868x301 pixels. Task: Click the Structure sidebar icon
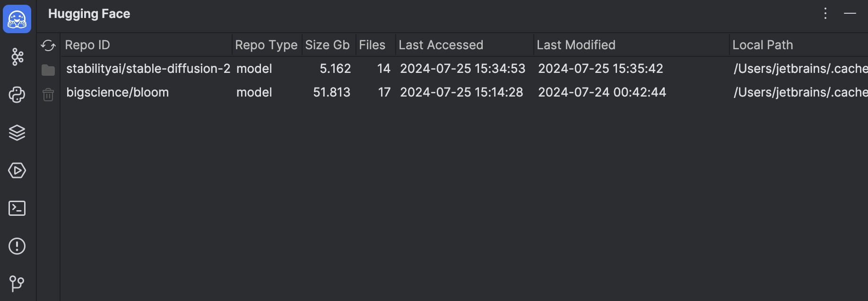[17, 57]
